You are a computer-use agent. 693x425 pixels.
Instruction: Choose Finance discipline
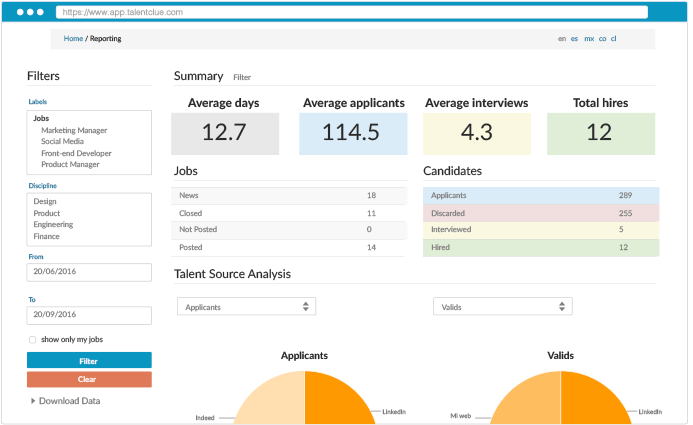pyautogui.click(x=47, y=237)
